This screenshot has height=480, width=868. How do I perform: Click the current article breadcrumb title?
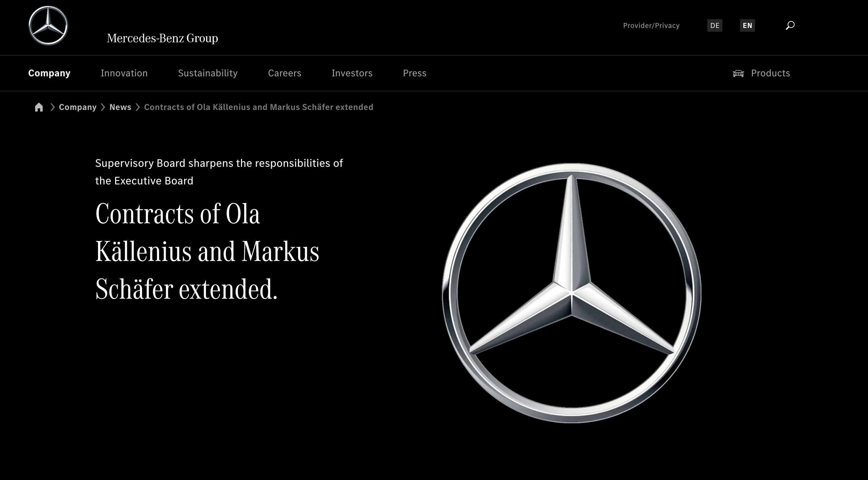259,107
